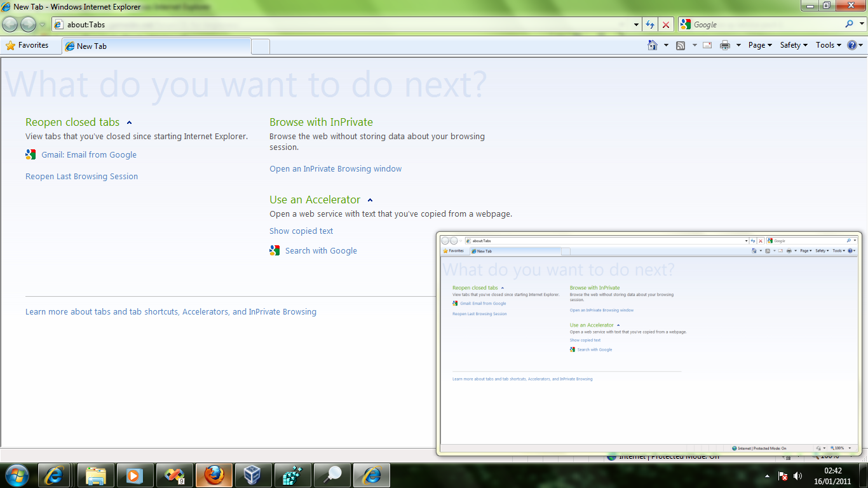The image size is (868, 488).
Task: Expand the address bar history dropdown
Action: (637, 25)
